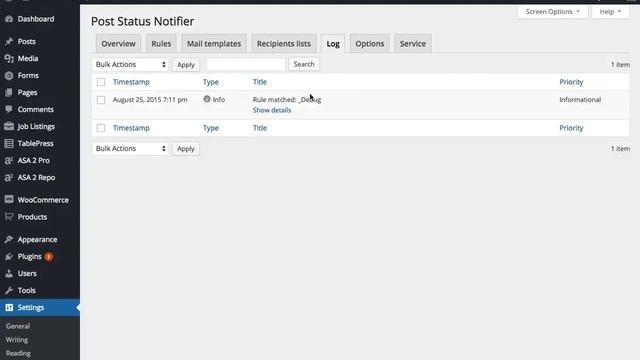Click the ASA 2 Repo icon
This screenshot has width=640, height=360.
[x=9, y=178]
